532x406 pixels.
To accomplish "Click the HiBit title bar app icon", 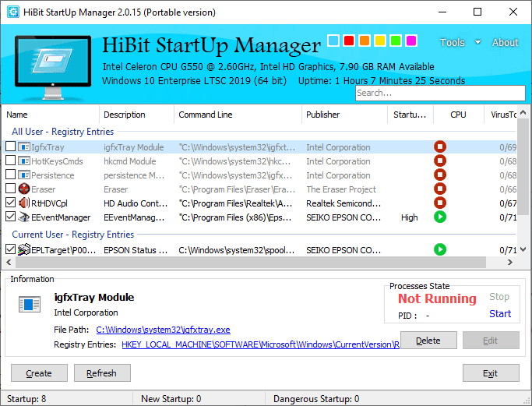I will pos(13,12).
